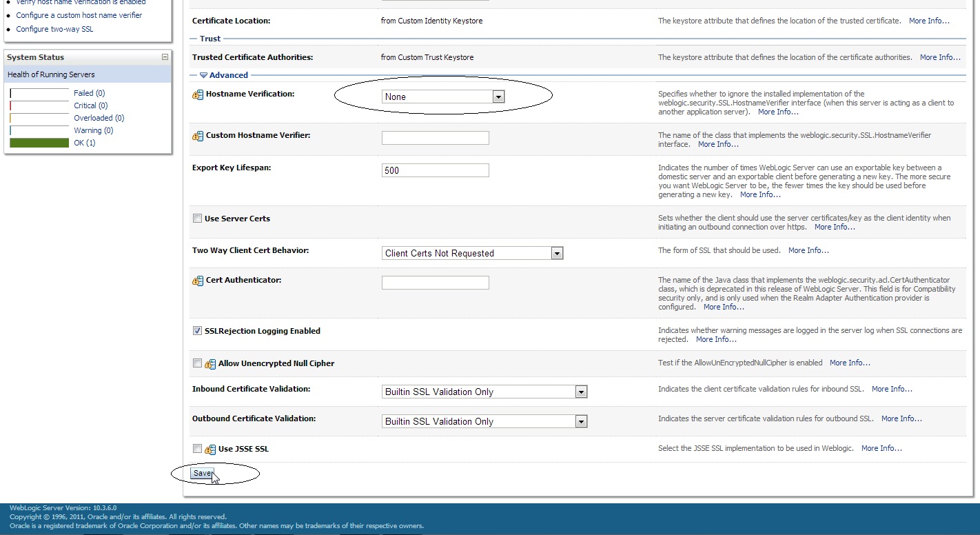The width and height of the screenshot is (980, 535).
Task: Open Two Way Client Cert Behavior dropdown
Action: (x=472, y=253)
